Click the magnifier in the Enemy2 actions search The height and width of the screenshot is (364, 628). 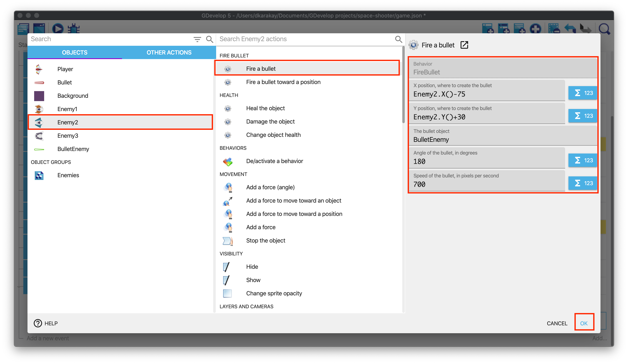pyautogui.click(x=398, y=39)
